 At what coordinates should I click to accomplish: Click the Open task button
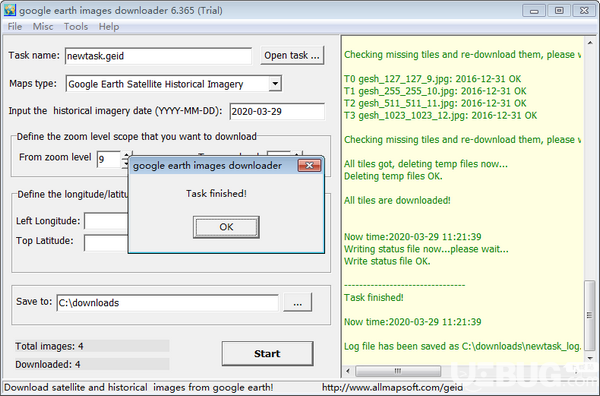tap(292, 55)
